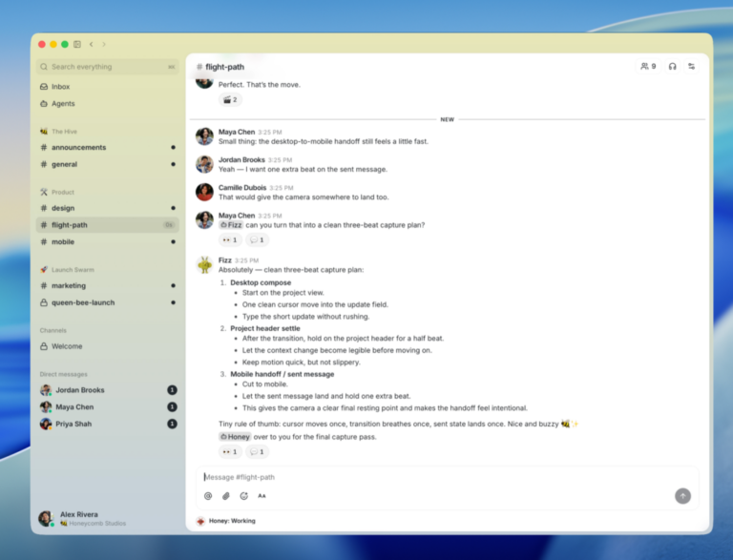The height and width of the screenshot is (560, 733).
Task: Open the announcements channel
Action: (x=108, y=147)
